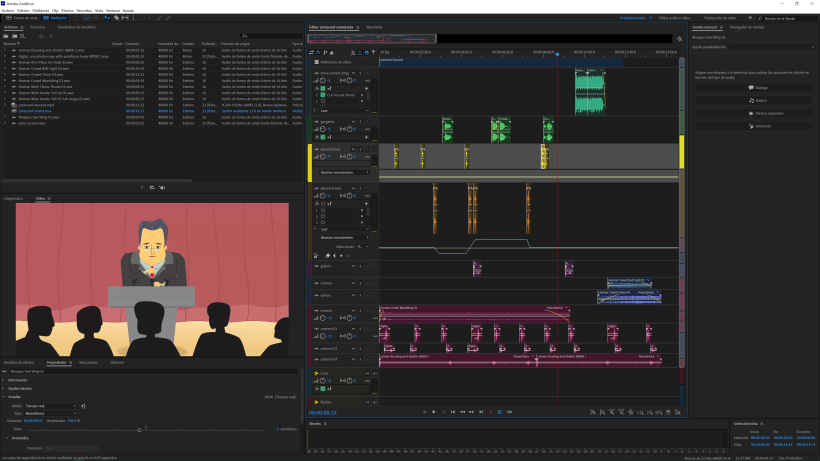Switch to Forma de onda view
Image resolution: width=820 pixels, height=461 pixels.
22,18
